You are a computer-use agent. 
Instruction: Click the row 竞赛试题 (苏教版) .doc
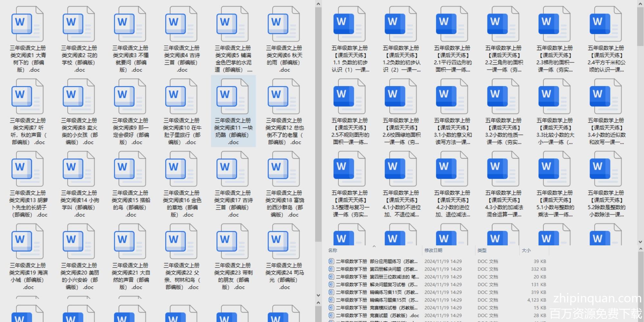click(x=437, y=316)
